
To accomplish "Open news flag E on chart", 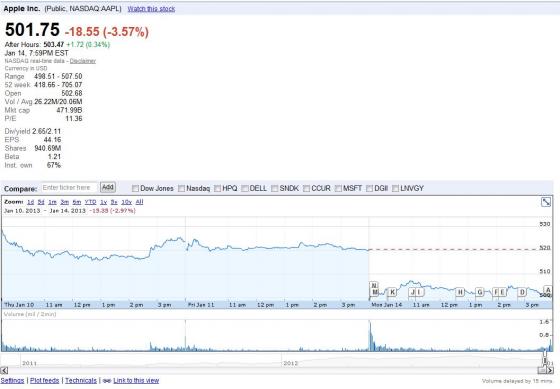I will (502, 292).
